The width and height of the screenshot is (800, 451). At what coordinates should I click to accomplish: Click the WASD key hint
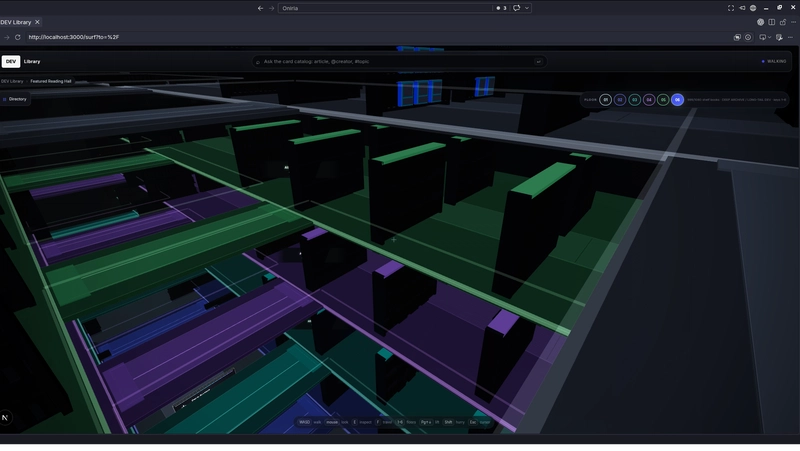coord(305,422)
